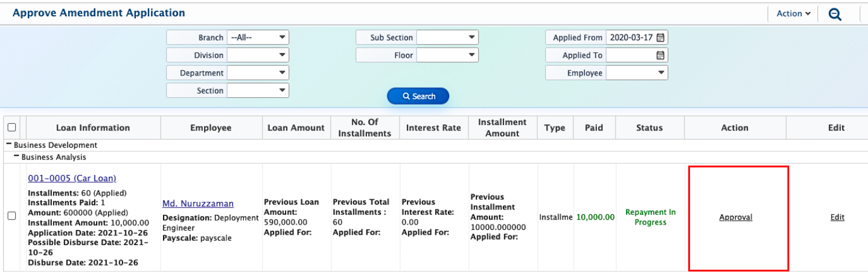Open calendar picker for Applied To date
Screen dimensions: 868x274
660,55
